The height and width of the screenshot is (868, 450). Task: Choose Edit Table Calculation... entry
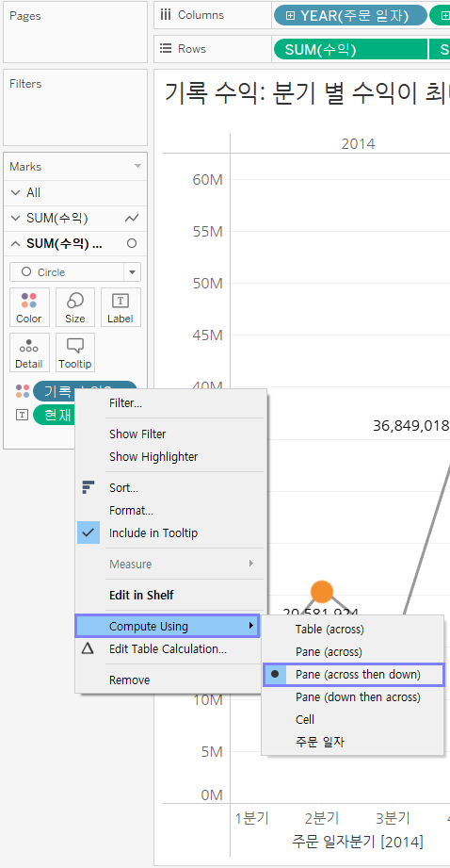coord(168,648)
